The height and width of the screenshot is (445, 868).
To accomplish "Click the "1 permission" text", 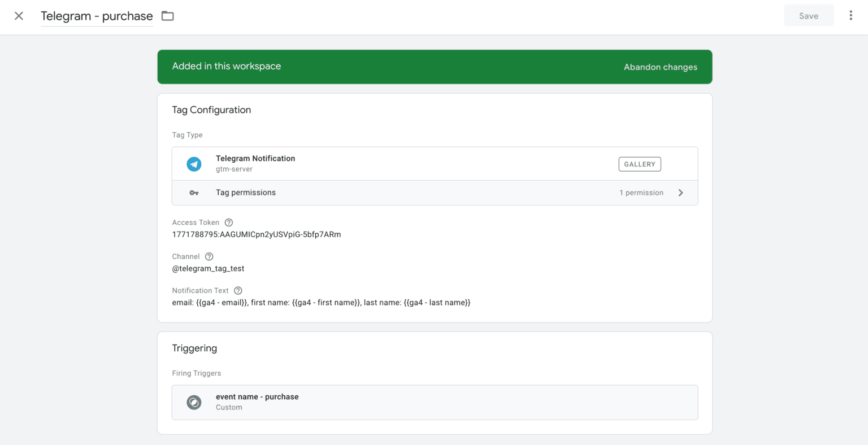I will pos(641,193).
